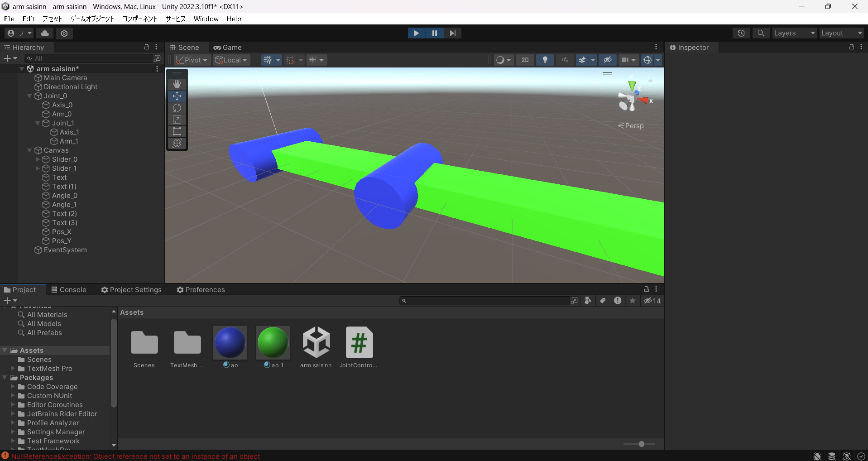
Task: Select the Rotate tool
Action: tap(177, 108)
